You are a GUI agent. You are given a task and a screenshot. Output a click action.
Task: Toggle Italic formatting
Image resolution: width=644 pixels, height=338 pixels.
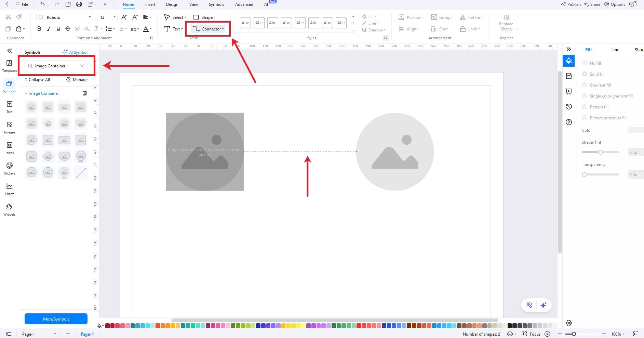(x=49, y=29)
